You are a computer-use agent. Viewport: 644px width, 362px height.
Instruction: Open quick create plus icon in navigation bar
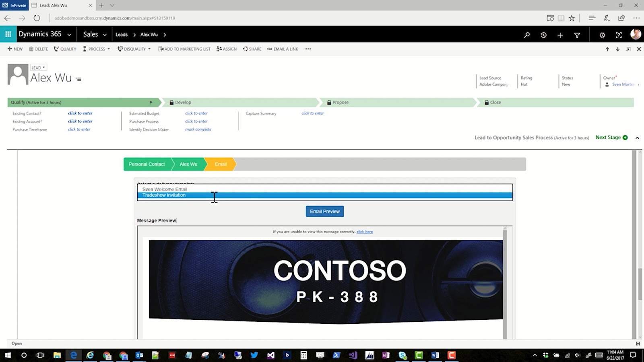[x=560, y=35]
